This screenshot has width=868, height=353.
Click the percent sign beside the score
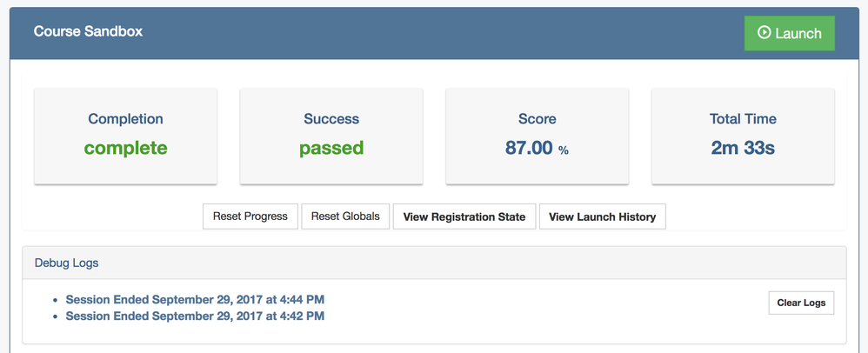tap(564, 150)
